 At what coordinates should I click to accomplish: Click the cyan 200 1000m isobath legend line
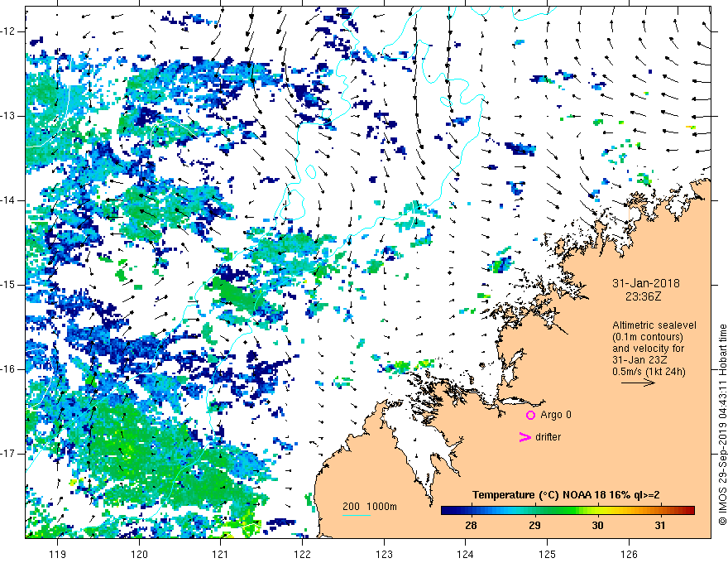[x=357, y=515]
